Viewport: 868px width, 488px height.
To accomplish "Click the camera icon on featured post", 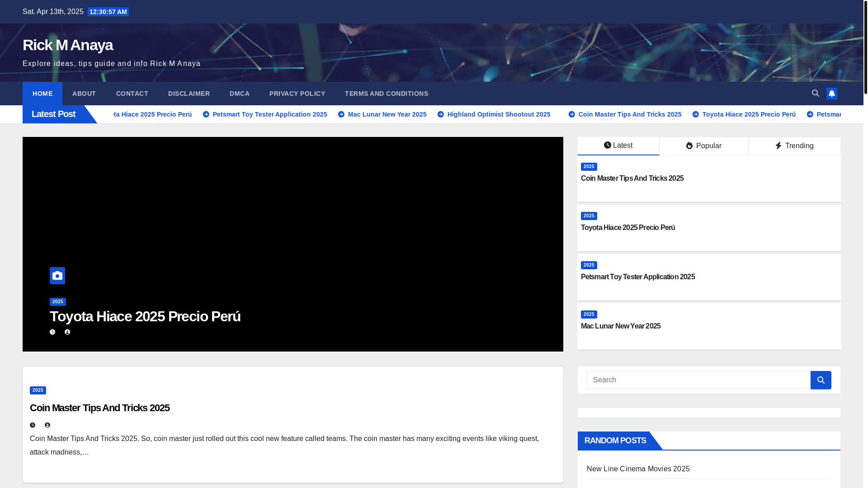I will (x=57, y=276).
